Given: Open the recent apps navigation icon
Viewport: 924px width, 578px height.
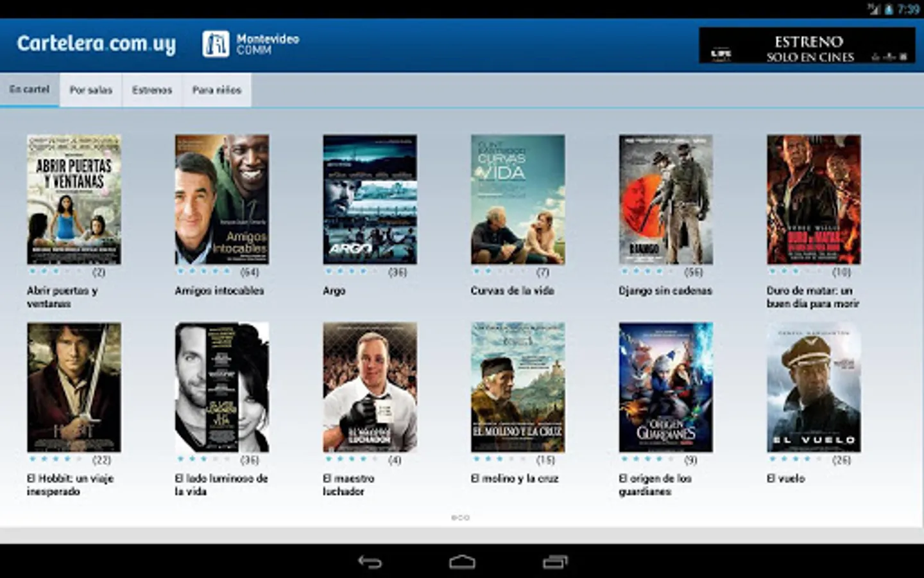Looking at the screenshot, I should (555, 562).
